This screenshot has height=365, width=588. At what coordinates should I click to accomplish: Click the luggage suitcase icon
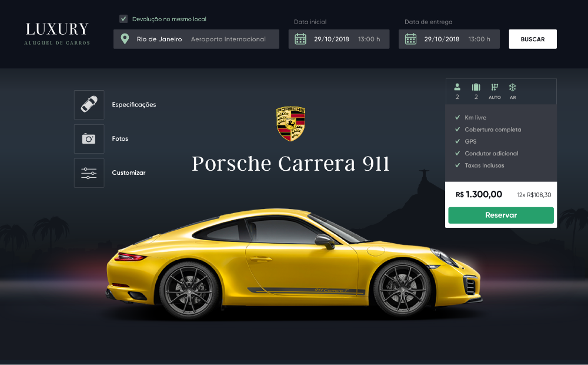(476, 87)
